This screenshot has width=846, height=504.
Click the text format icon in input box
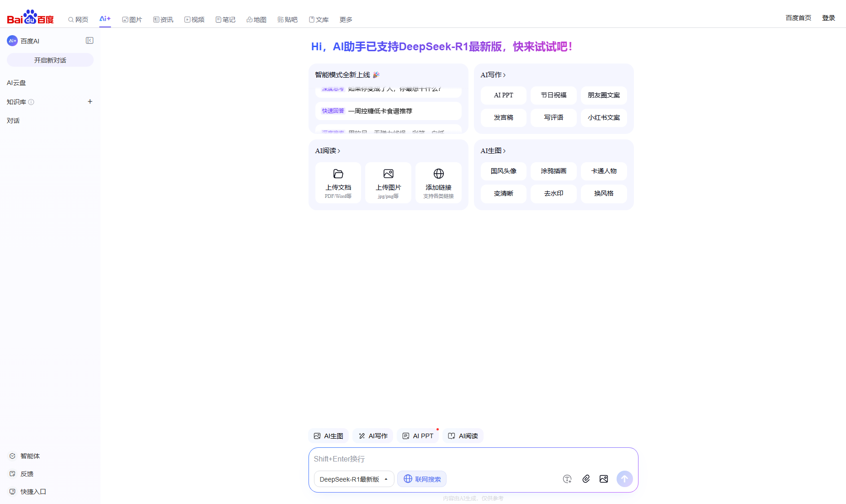point(567,479)
